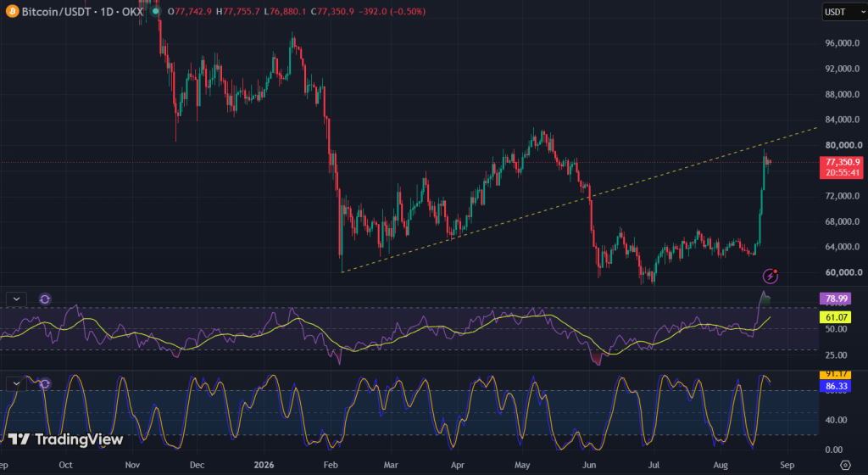Collapse the Stochastic pane legend chevron
This screenshot has width=868, height=475.
[17, 383]
